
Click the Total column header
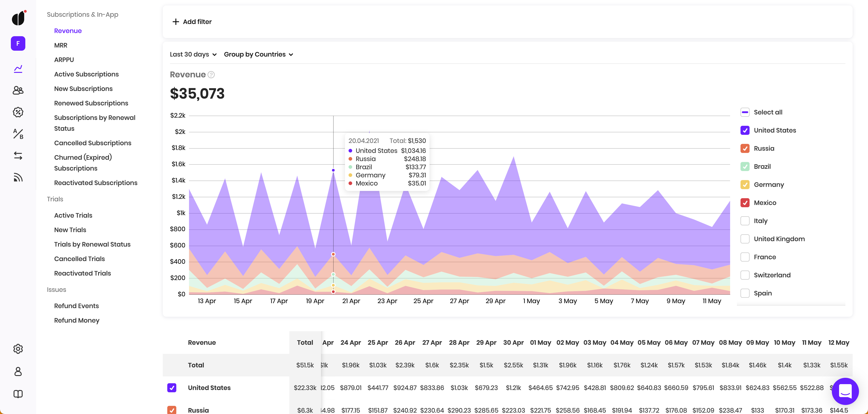click(305, 343)
